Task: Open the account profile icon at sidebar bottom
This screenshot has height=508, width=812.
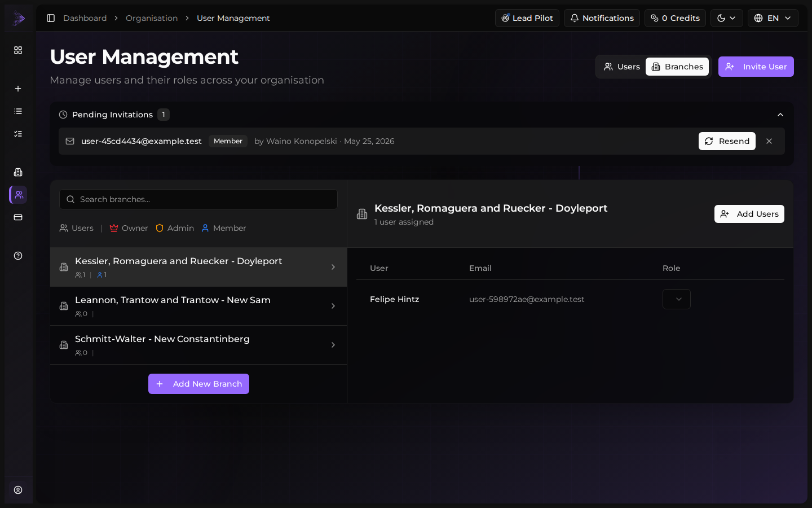Action: click(18, 490)
